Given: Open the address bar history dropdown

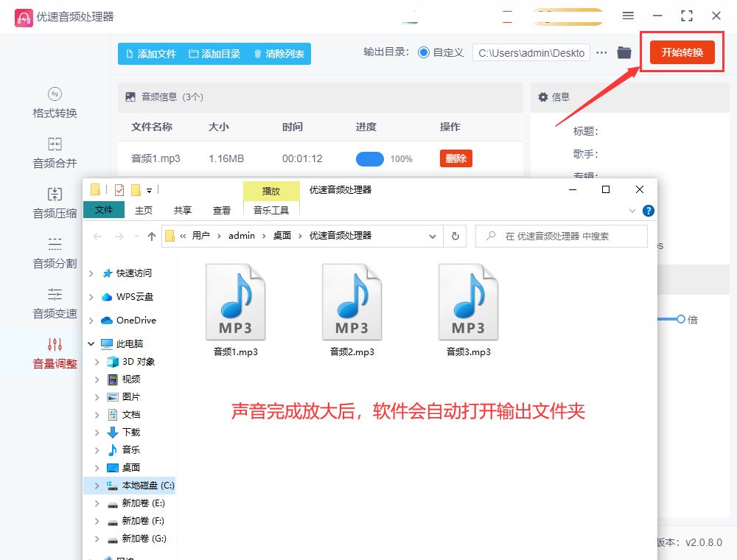Looking at the screenshot, I should click(433, 237).
